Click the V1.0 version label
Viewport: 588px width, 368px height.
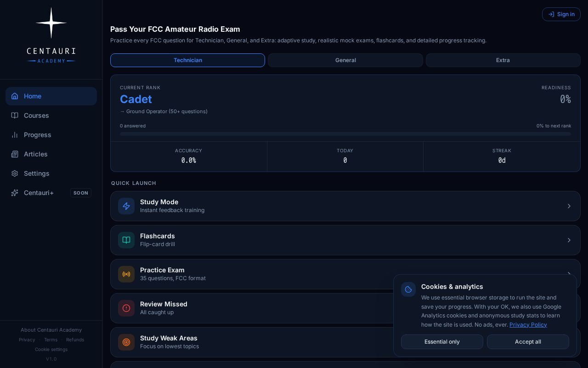51,359
